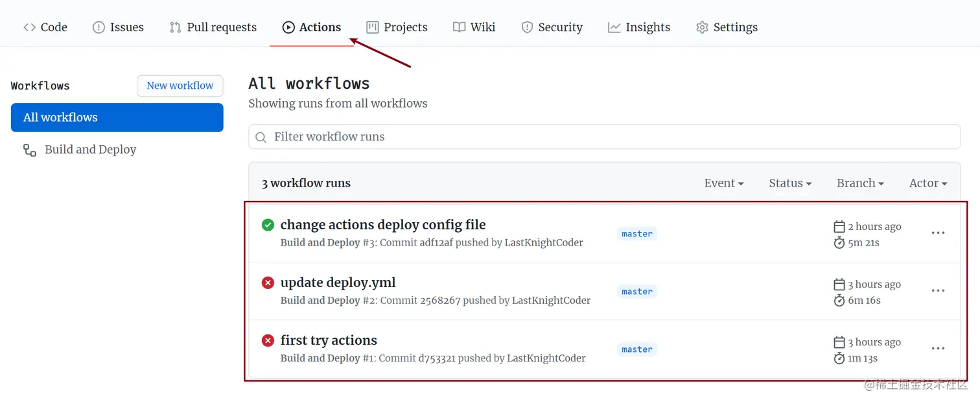Open the Settings tab

(x=727, y=27)
